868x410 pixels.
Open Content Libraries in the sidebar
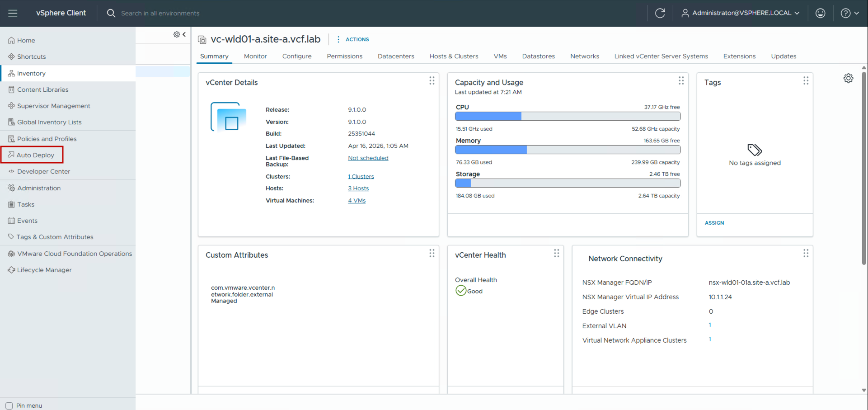pyautogui.click(x=68, y=90)
